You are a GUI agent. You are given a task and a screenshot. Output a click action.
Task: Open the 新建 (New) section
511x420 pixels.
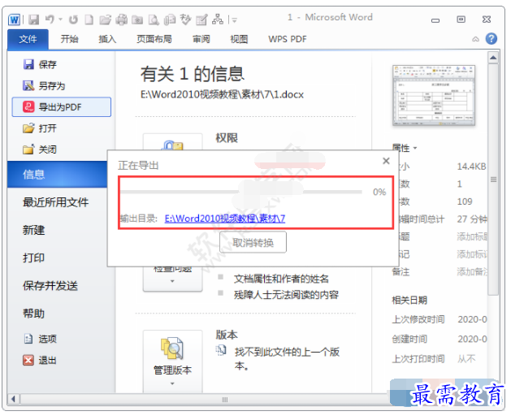(x=33, y=230)
